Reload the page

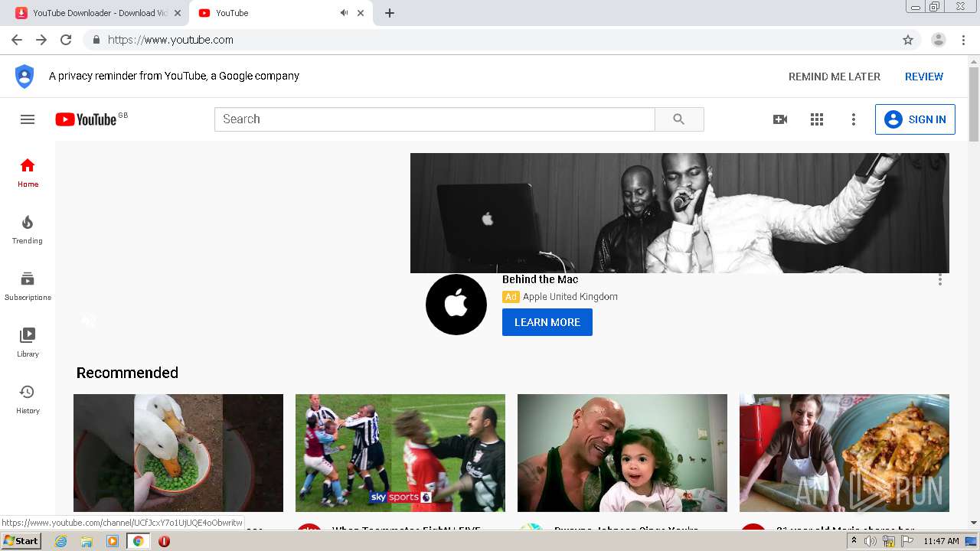(66, 40)
